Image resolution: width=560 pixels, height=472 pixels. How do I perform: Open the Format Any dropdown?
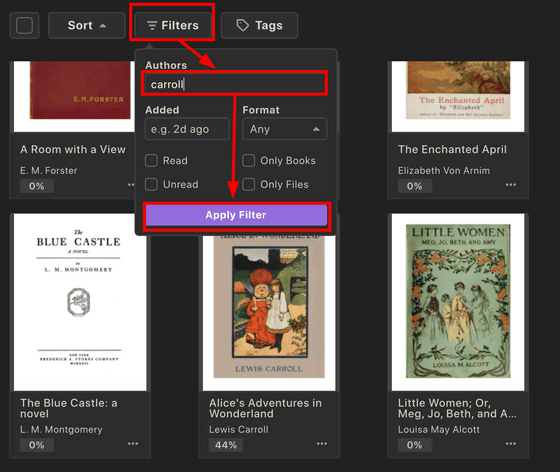point(284,129)
